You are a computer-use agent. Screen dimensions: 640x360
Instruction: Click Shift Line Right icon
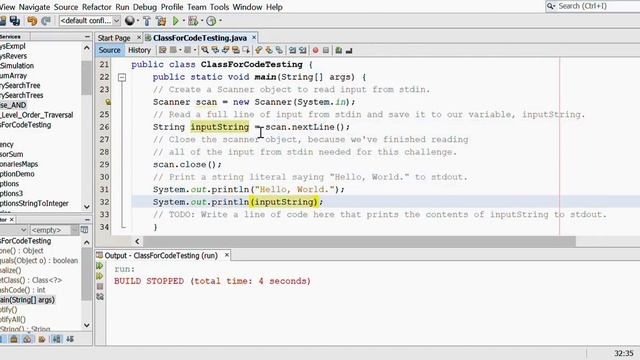pos(302,50)
